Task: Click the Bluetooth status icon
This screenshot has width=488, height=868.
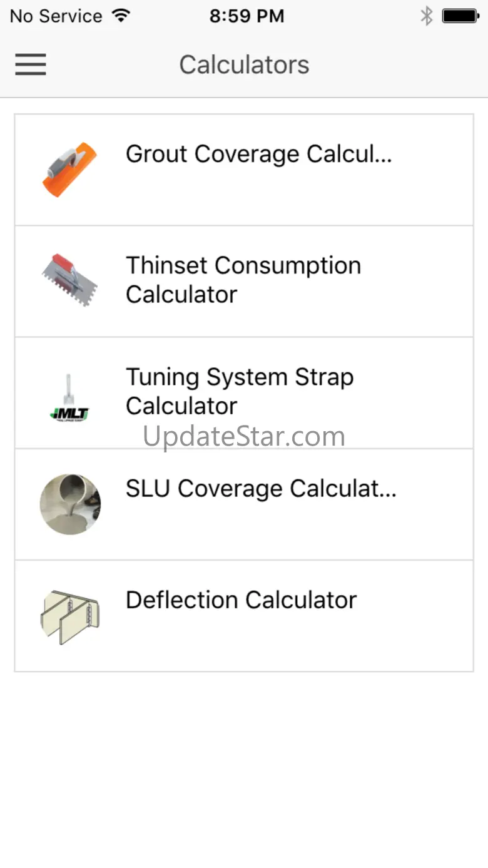Action: pos(426,16)
